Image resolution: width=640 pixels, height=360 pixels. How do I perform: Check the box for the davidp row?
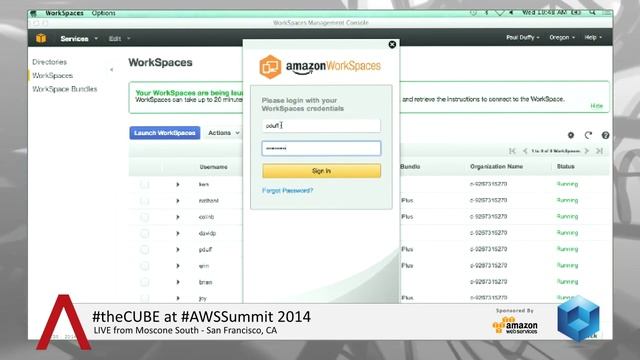(144, 233)
